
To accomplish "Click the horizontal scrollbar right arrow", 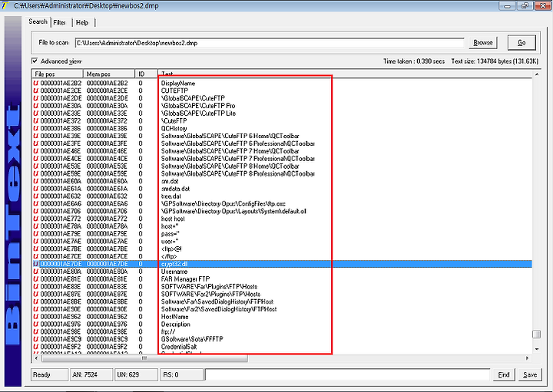I will click(527, 358).
